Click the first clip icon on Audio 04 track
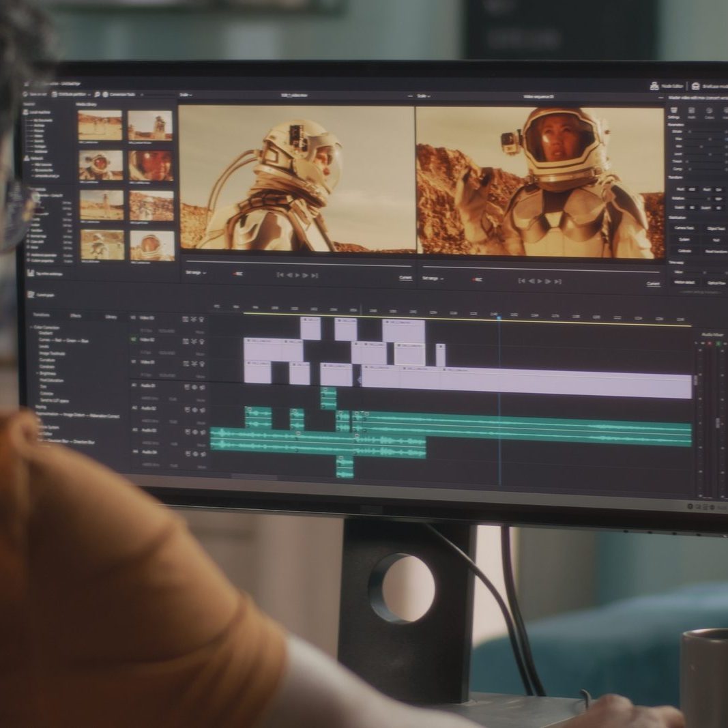 (x=187, y=454)
